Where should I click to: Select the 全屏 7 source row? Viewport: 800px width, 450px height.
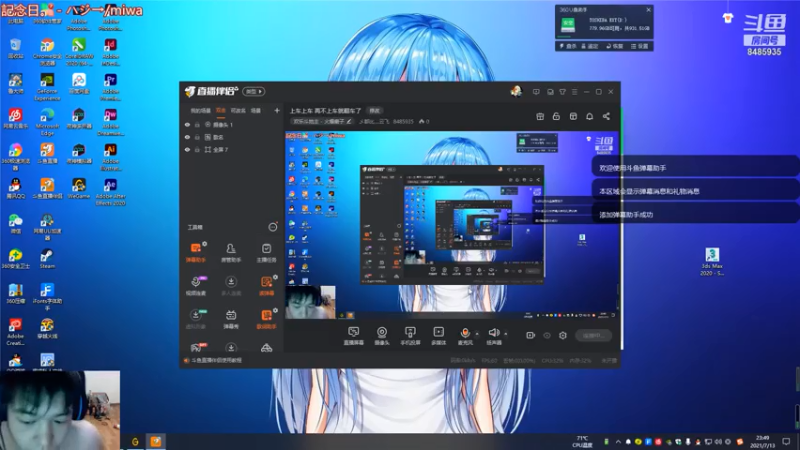pos(231,149)
